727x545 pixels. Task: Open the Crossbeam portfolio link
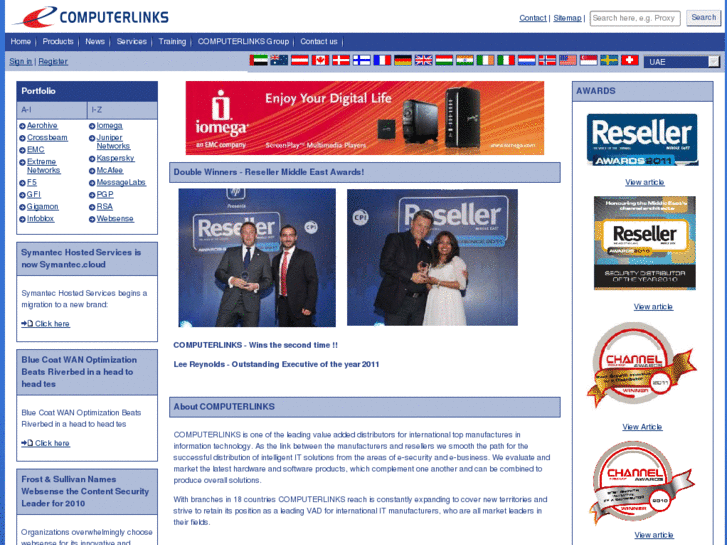click(47, 138)
